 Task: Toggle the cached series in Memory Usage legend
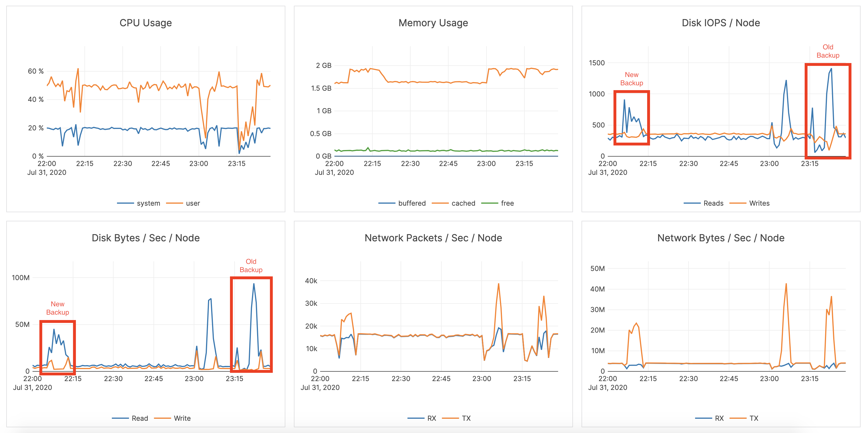coord(463,203)
